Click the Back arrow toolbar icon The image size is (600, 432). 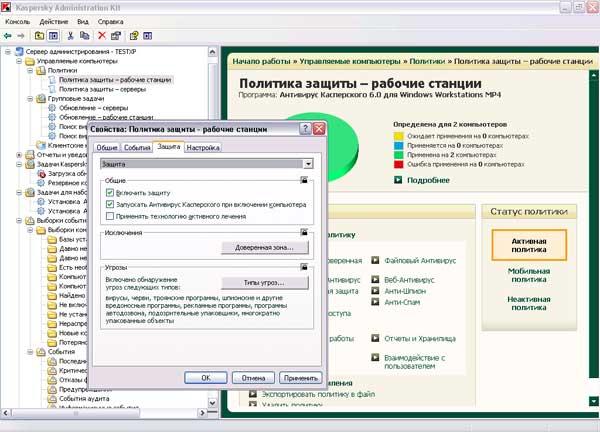(7, 36)
